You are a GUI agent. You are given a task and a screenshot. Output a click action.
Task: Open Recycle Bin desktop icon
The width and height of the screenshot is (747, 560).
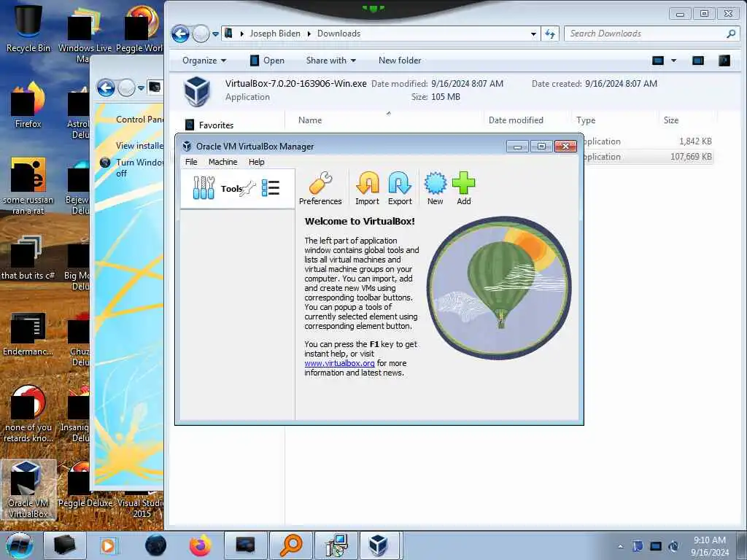pyautogui.click(x=28, y=28)
